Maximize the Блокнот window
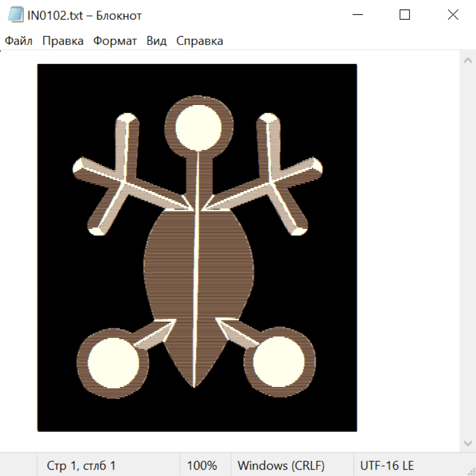 (405, 15)
